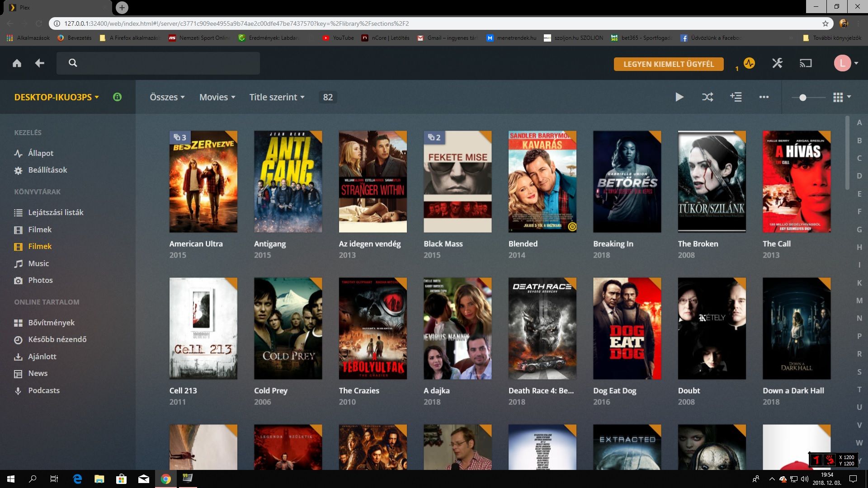868x488 pixels.
Task: Click the cast to device icon
Action: (806, 63)
